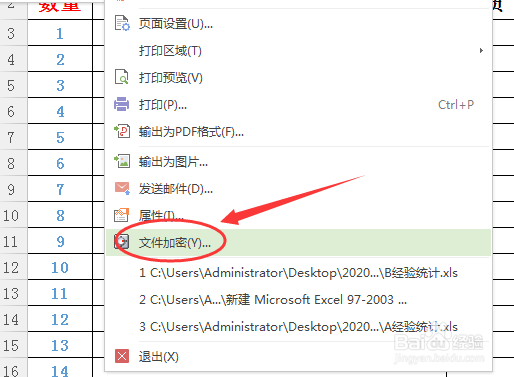
Task: Click cell with value 7 in row 9
Action: (x=60, y=189)
